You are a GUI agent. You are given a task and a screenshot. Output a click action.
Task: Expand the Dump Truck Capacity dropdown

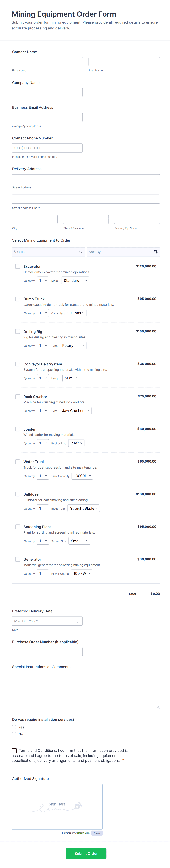point(75,313)
